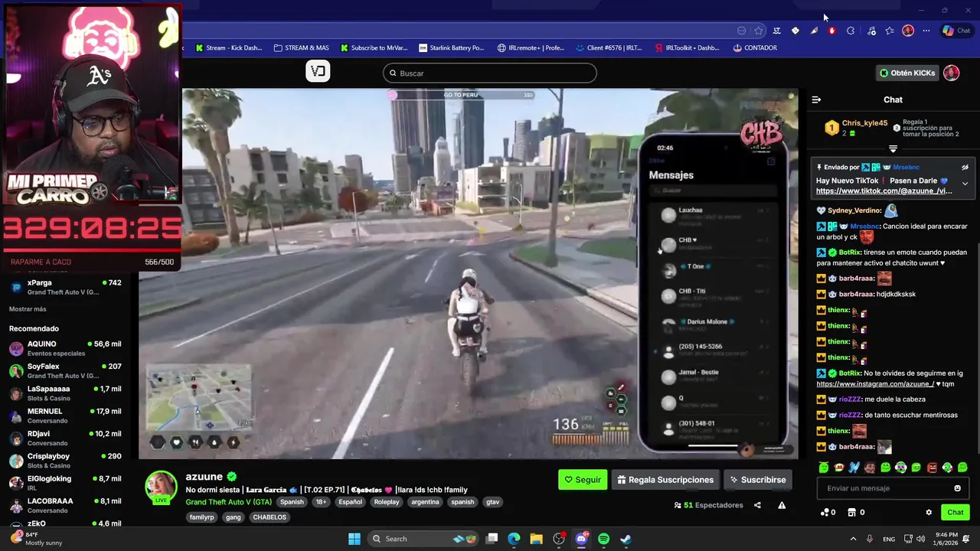Open ElGlogloking recommended channel
The height and width of the screenshot is (551, 980).
coord(65,483)
